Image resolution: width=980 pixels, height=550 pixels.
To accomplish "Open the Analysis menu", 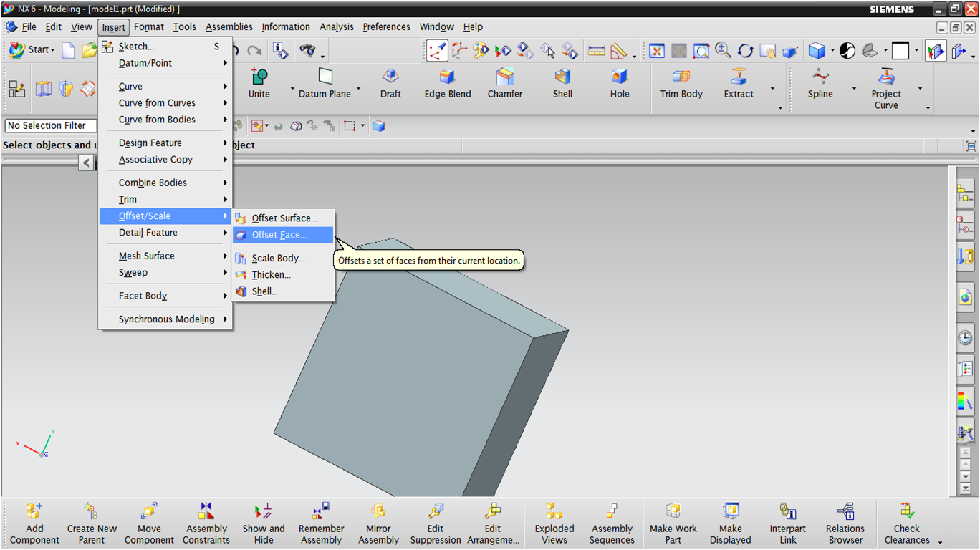I will [x=336, y=26].
